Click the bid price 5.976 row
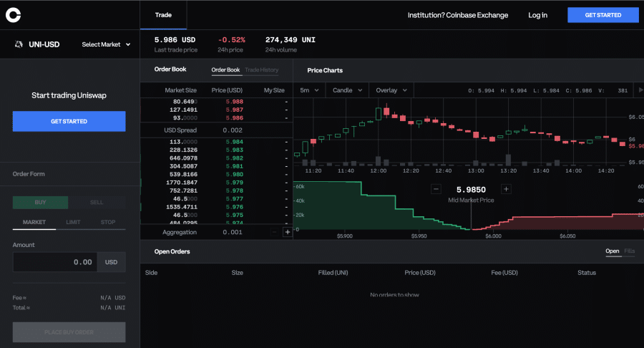 point(216,207)
